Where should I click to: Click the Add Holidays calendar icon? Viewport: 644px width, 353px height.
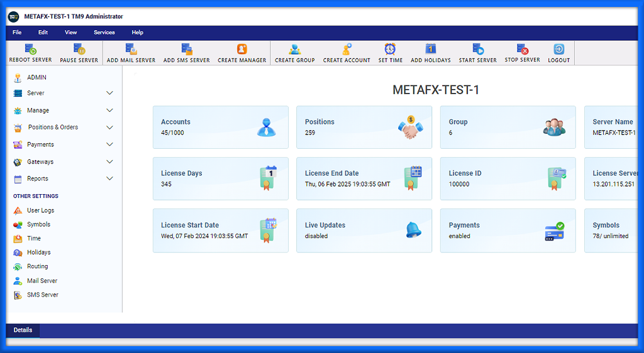click(431, 50)
